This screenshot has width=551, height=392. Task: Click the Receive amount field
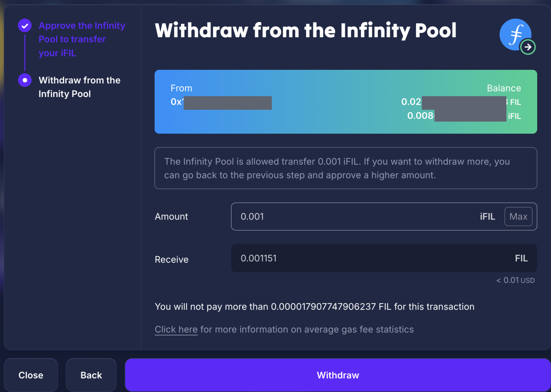click(328, 258)
